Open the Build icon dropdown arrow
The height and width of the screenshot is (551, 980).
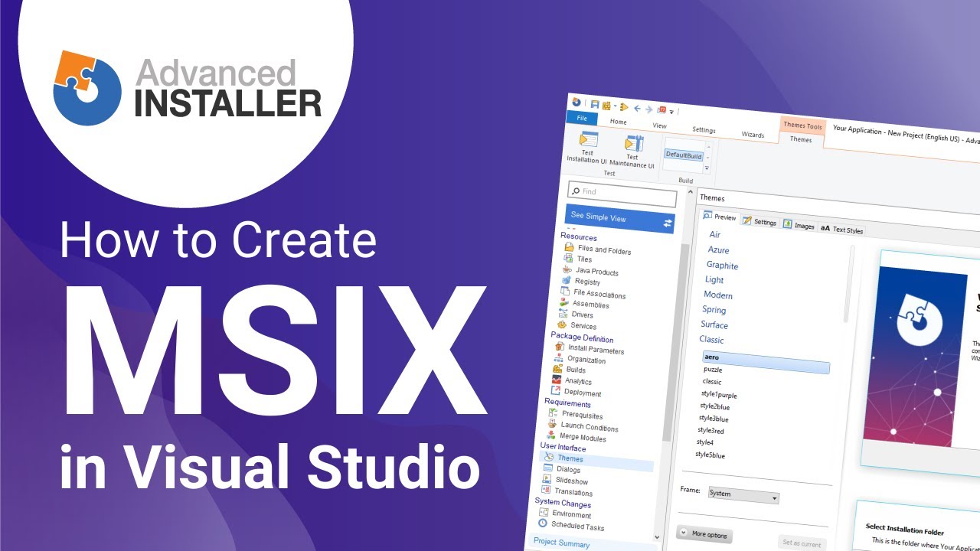[615, 106]
